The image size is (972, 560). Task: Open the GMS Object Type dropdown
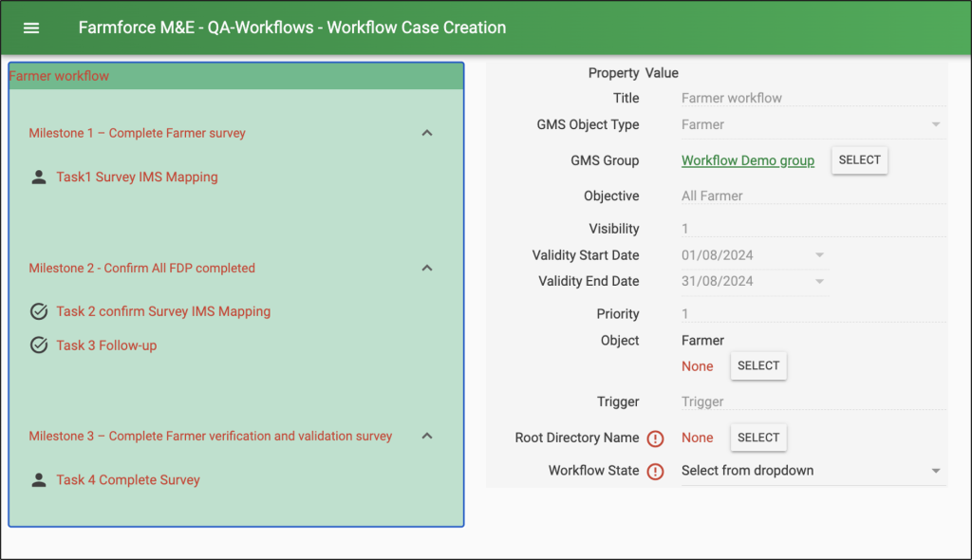(934, 124)
